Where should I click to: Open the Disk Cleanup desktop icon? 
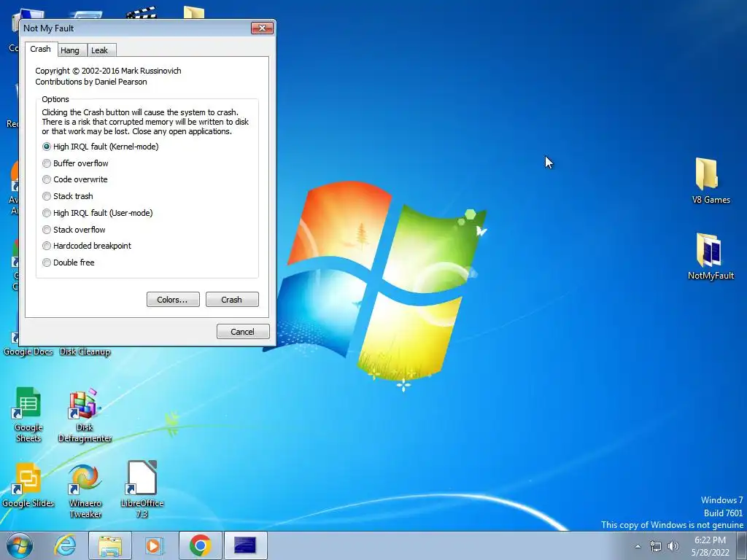click(x=85, y=351)
